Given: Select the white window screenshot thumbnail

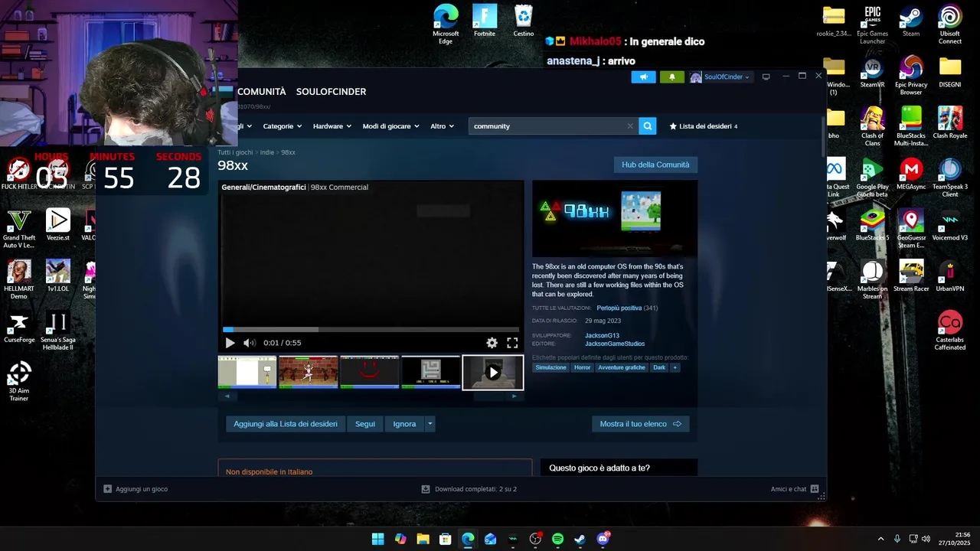Looking at the screenshot, I should click(x=247, y=372).
